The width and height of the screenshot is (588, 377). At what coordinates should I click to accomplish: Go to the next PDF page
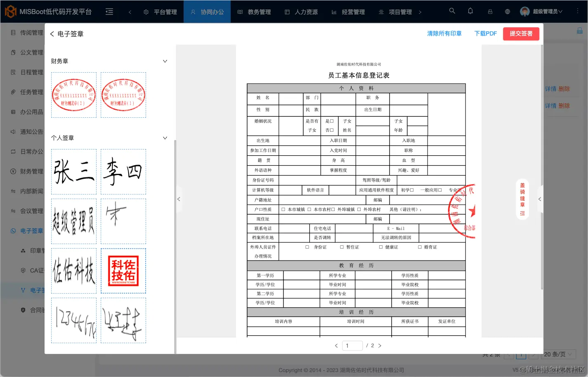click(380, 346)
